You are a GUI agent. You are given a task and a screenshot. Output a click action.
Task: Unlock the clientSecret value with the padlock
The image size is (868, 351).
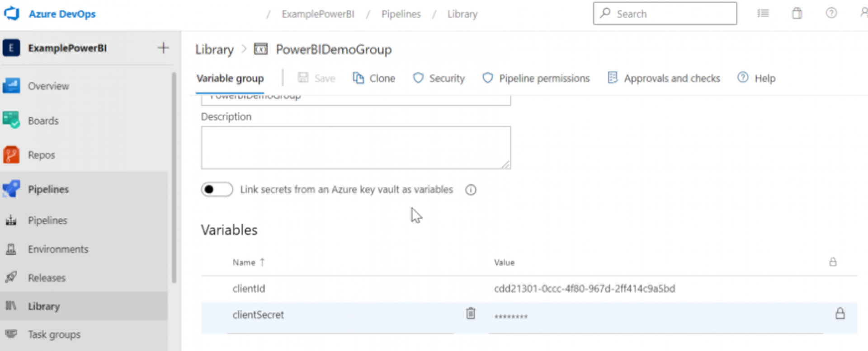(841, 313)
